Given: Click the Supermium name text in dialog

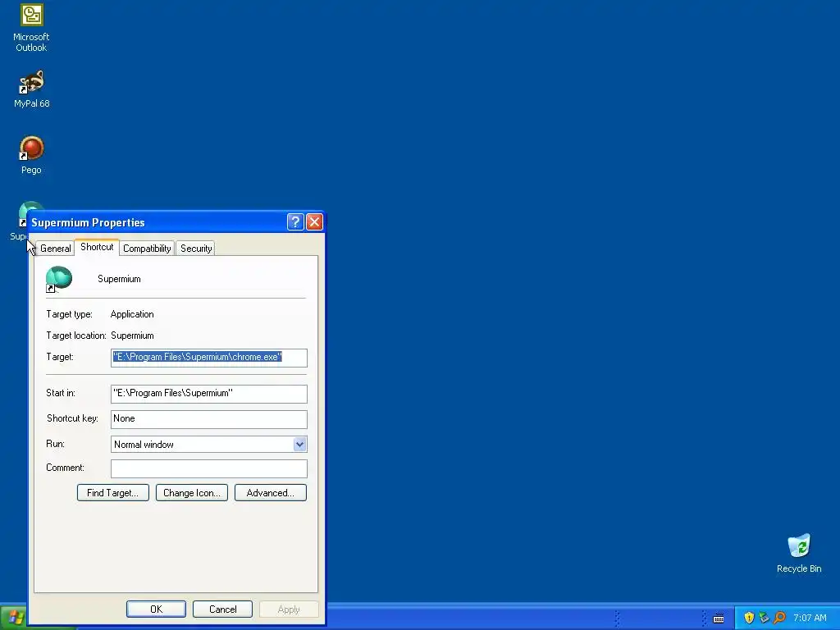Looking at the screenshot, I should tap(119, 279).
